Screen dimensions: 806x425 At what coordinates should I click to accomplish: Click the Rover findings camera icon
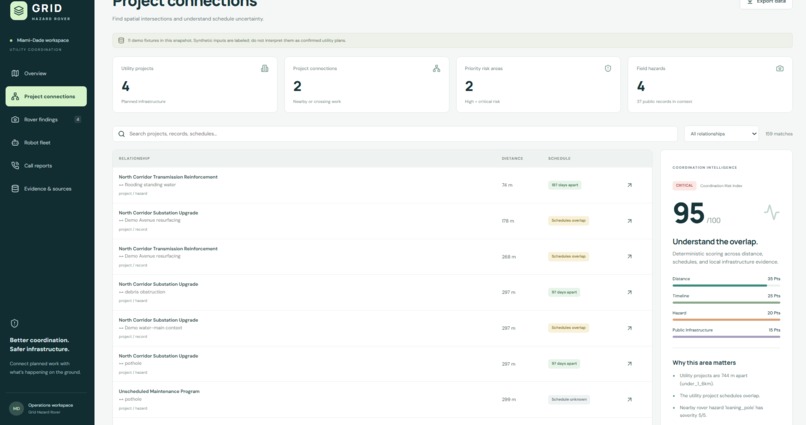[15, 120]
